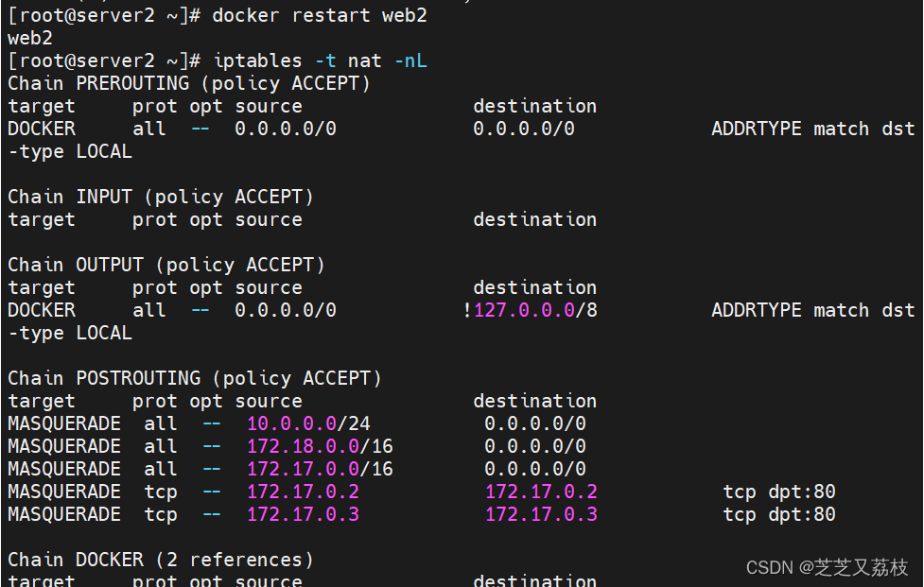Click the 172.18.0.0/16 source address

[320, 447]
